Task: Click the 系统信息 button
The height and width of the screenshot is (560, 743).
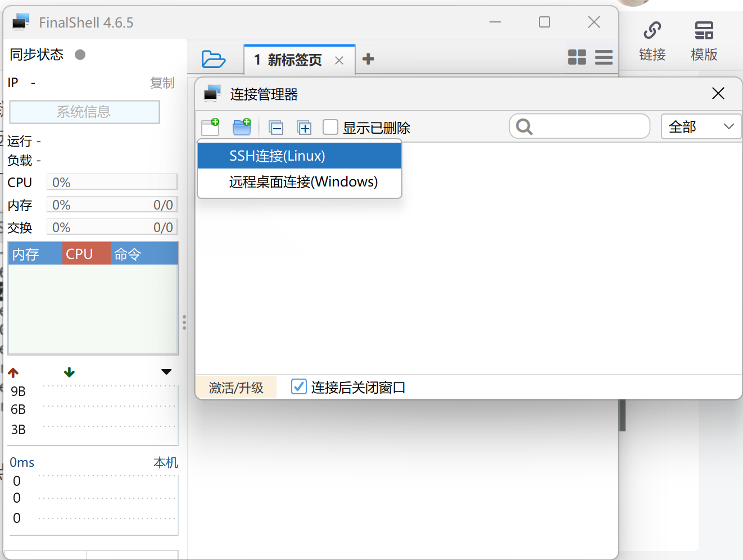Action: click(x=85, y=112)
